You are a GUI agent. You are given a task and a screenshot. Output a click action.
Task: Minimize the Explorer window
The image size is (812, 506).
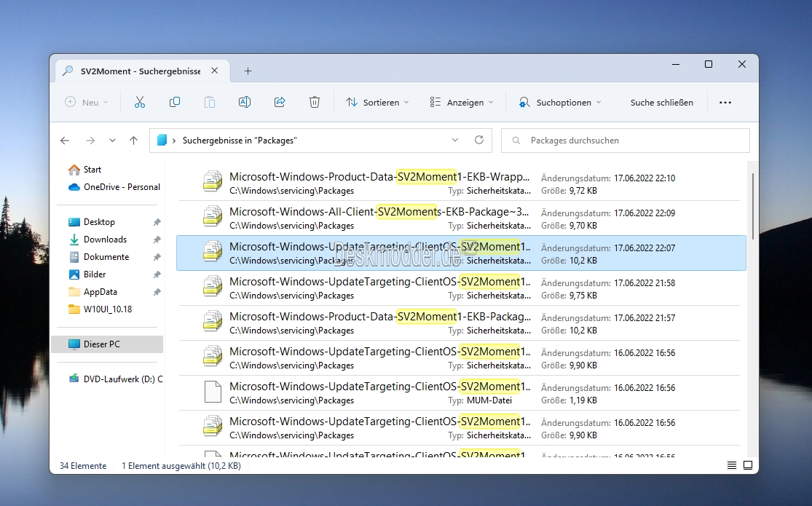coord(675,64)
